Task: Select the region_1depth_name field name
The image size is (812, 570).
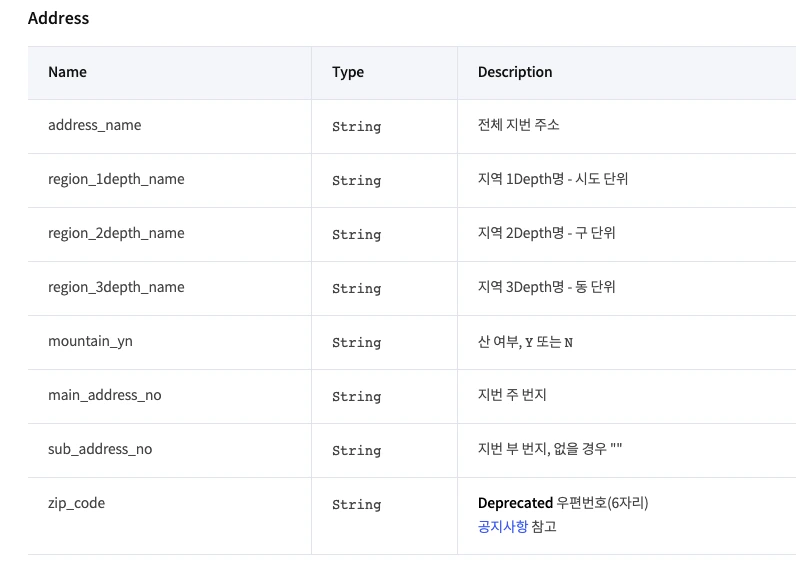Action: (116, 180)
